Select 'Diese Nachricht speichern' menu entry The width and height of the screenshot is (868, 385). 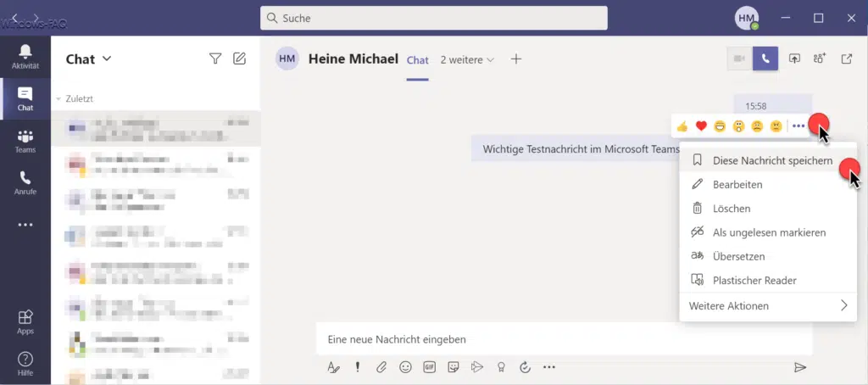click(772, 160)
